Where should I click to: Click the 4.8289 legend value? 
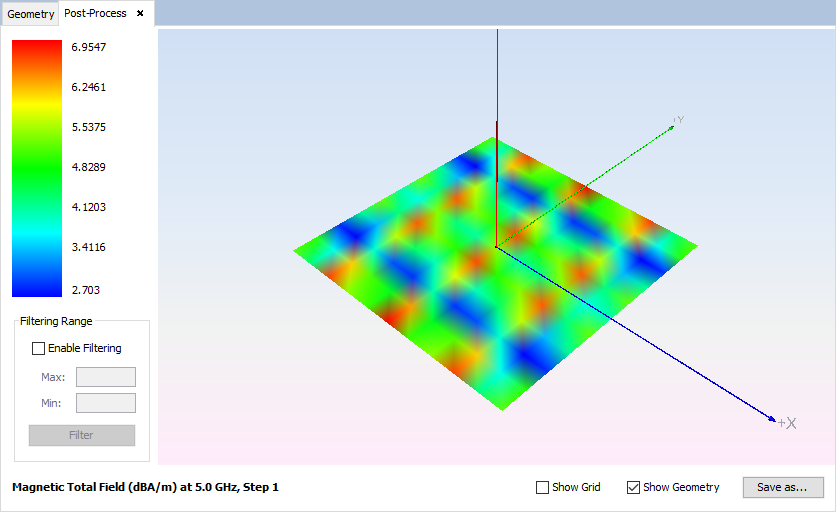tap(88, 167)
